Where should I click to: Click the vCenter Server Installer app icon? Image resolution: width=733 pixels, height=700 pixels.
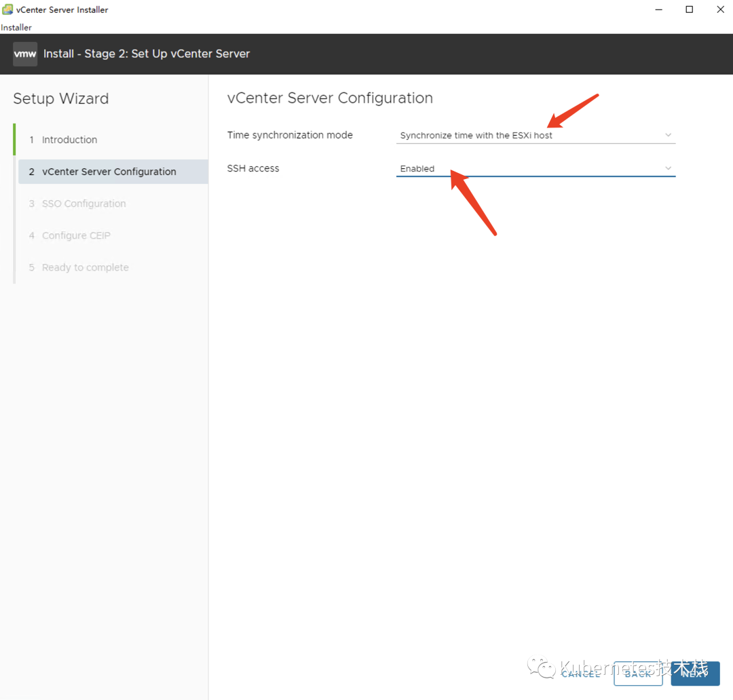[x=7, y=9]
